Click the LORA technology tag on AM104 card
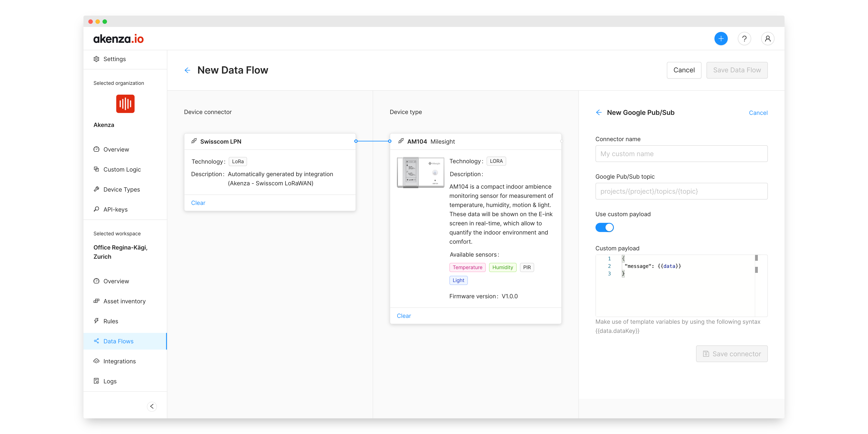868x434 pixels. click(496, 161)
